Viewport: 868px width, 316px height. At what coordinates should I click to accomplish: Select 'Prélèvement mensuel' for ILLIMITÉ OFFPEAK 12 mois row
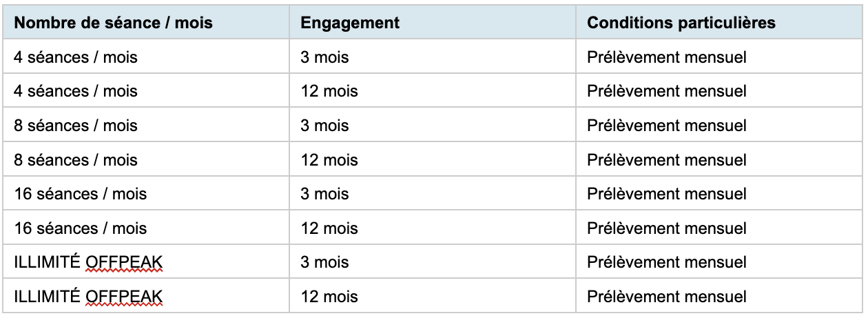point(667,297)
